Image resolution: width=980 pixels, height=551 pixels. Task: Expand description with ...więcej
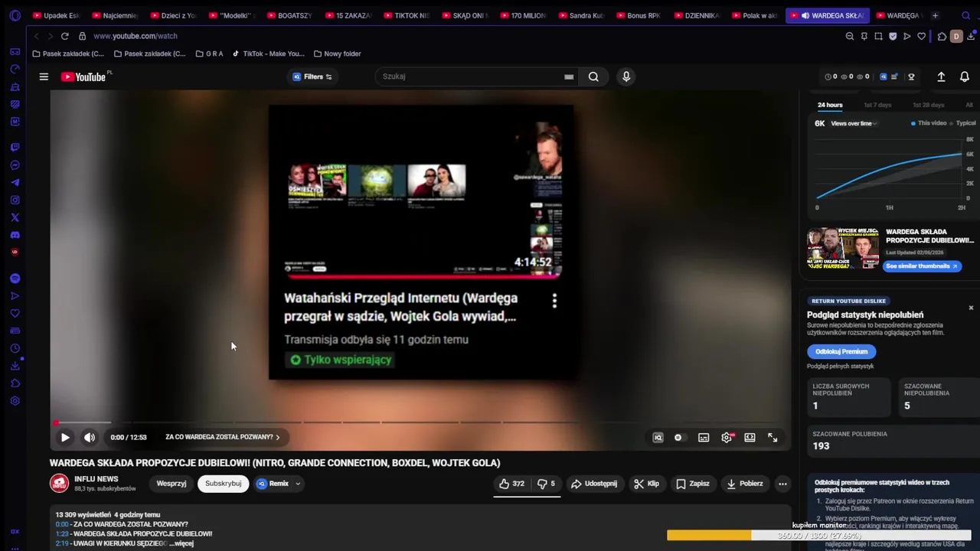tap(181, 543)
